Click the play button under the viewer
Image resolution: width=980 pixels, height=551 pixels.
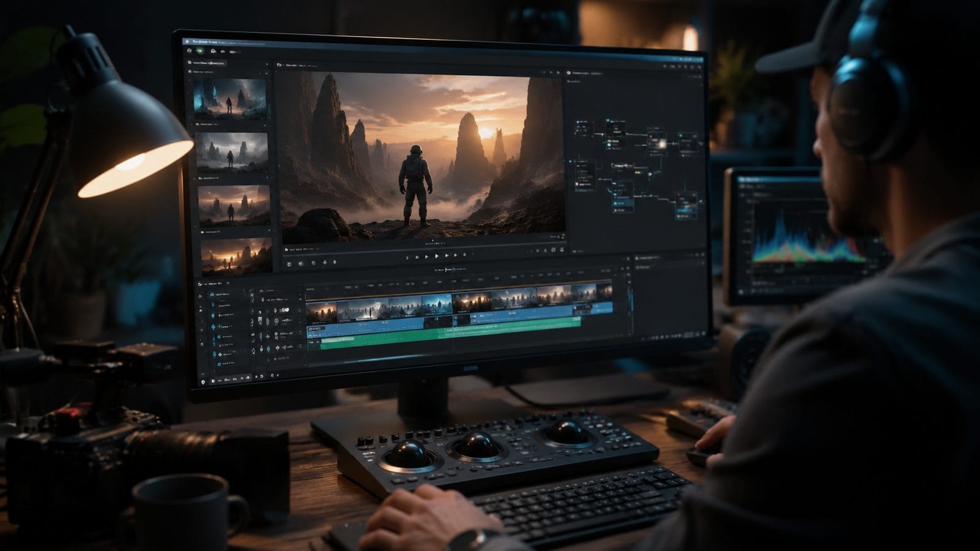437,256
